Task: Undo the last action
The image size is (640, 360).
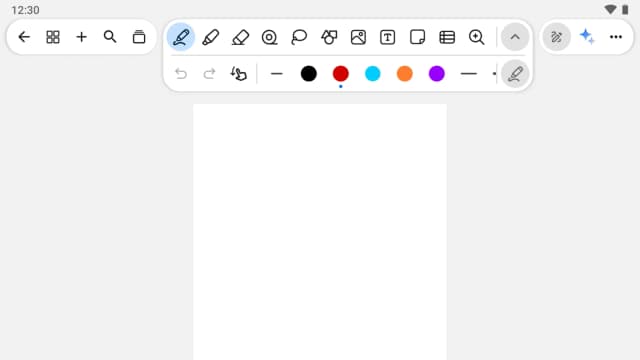Action: (181, 73)
